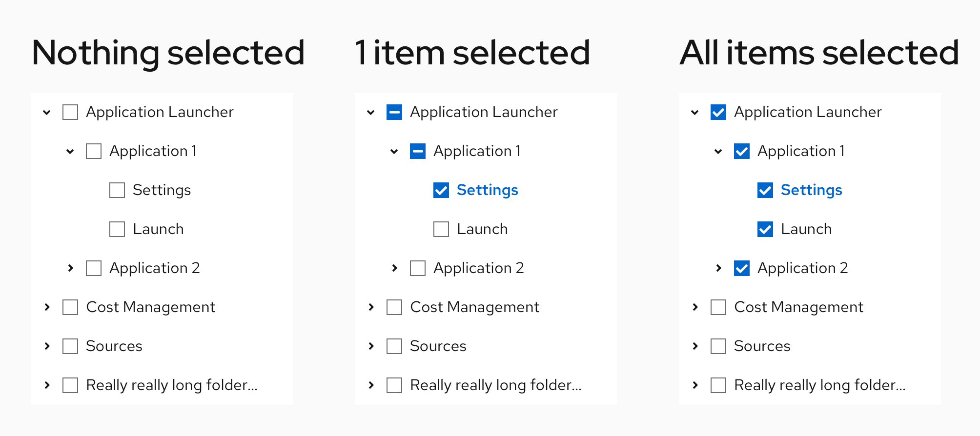Check Launch checkbox in 1 item selected tree
The height and width of the screenshot is (436, 980).
point(441,229)
